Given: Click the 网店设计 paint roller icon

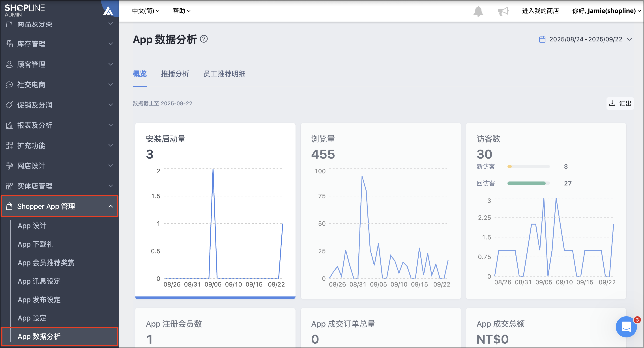Looking at the screenshot, I should [9, 166].
